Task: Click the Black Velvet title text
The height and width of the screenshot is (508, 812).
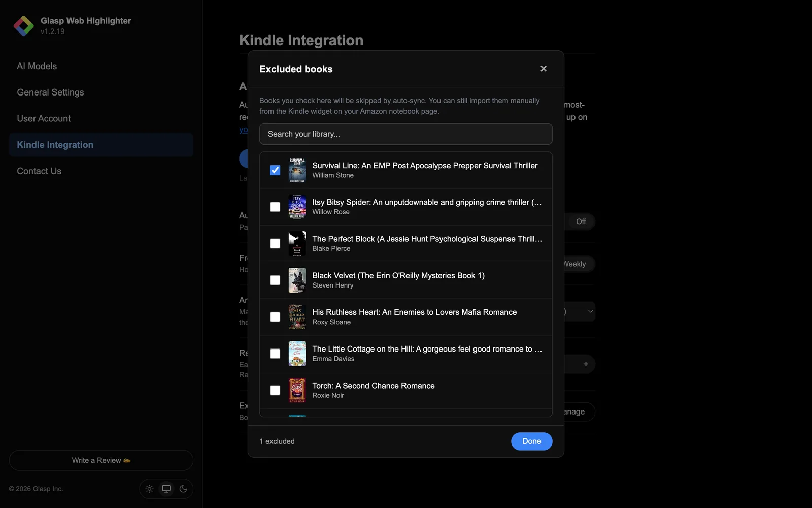Action: 398,276
